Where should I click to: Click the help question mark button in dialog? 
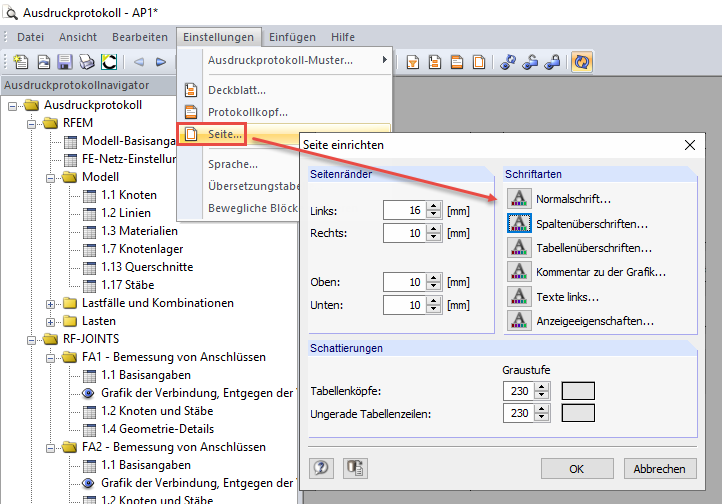click(321, 468)
